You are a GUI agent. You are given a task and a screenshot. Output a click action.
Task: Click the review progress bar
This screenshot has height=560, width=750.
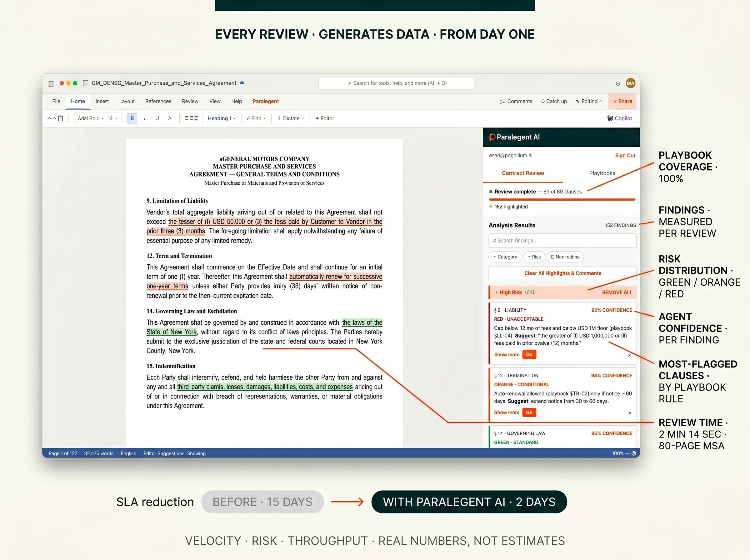562,200
